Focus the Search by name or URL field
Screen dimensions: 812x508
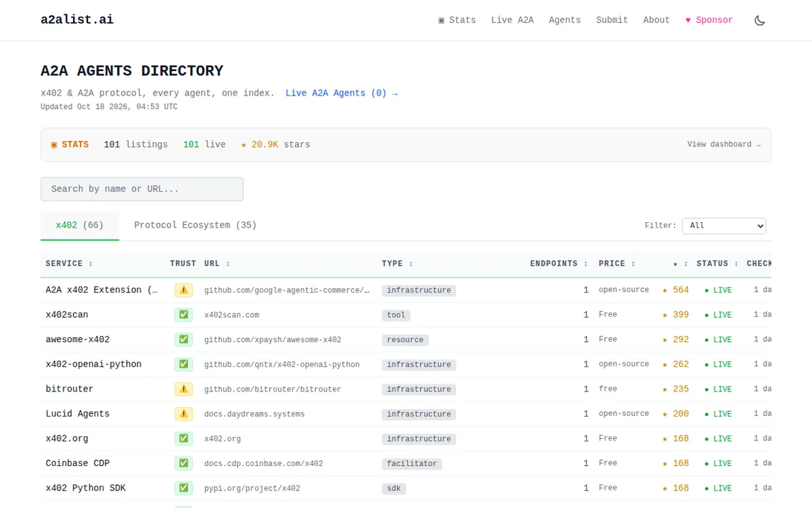click(142, 189)
